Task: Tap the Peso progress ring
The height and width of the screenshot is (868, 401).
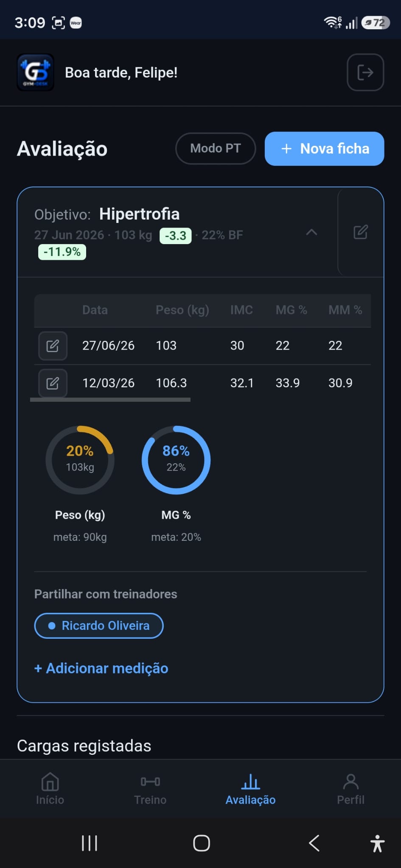Action: (x=80, y=460)
